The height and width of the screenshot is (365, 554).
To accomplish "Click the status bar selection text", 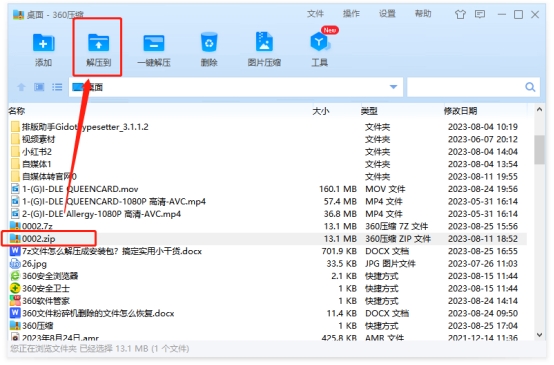I will pyautogui.click(x=100, y=349).
